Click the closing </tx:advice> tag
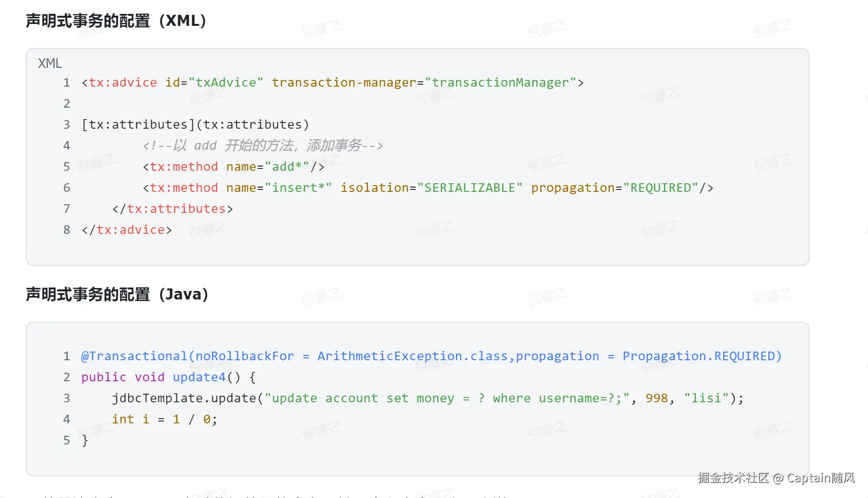The image size is (868, 498). click(127, 230)
